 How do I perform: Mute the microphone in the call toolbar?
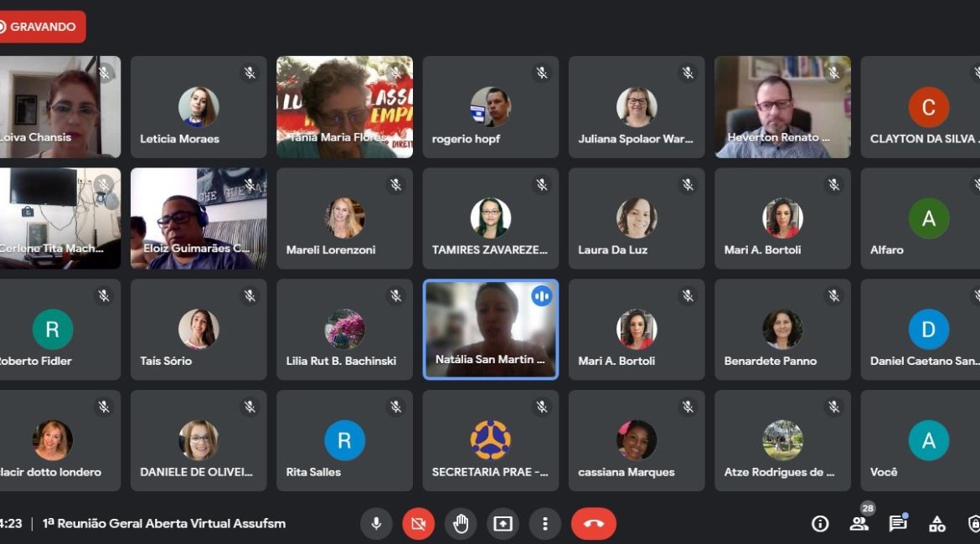tap(376, 524)
